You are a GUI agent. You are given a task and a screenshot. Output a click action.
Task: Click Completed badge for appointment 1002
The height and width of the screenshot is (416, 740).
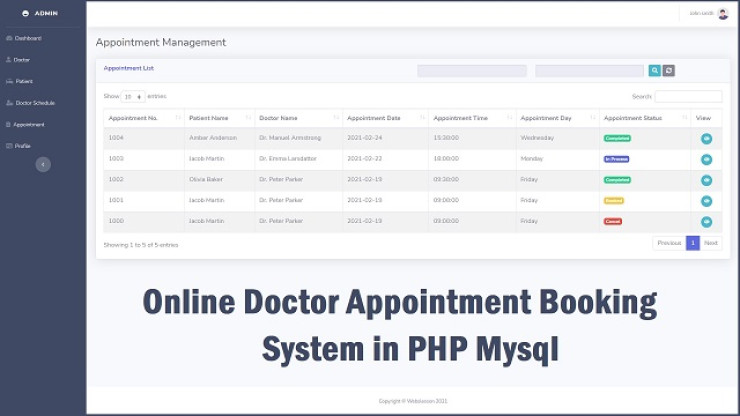pos(617,180)
